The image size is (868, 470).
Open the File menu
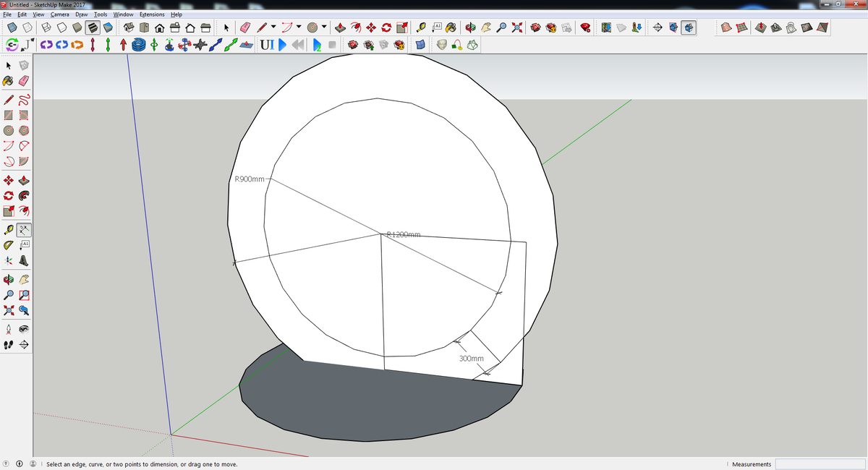pos(8,14)
